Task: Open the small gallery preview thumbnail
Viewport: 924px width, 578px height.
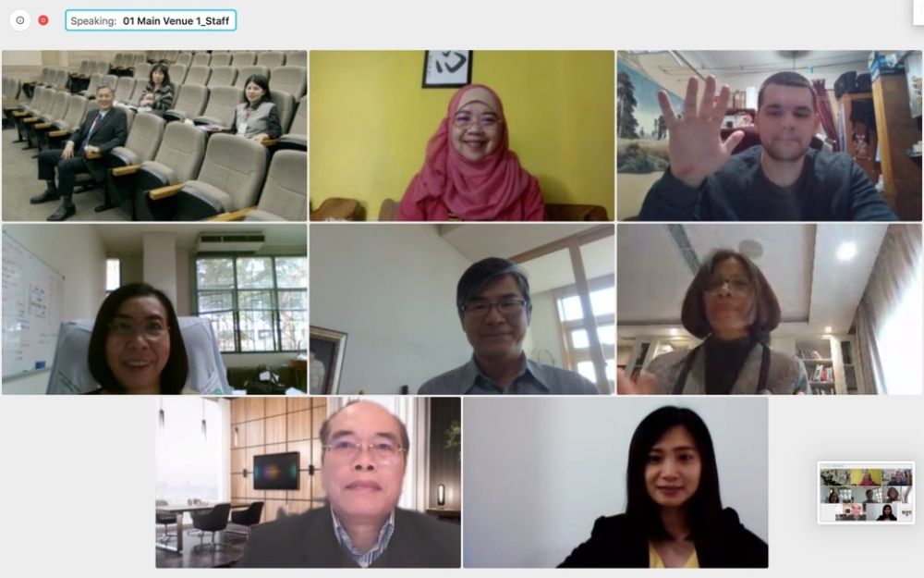Action: click(x=867, y=493)
